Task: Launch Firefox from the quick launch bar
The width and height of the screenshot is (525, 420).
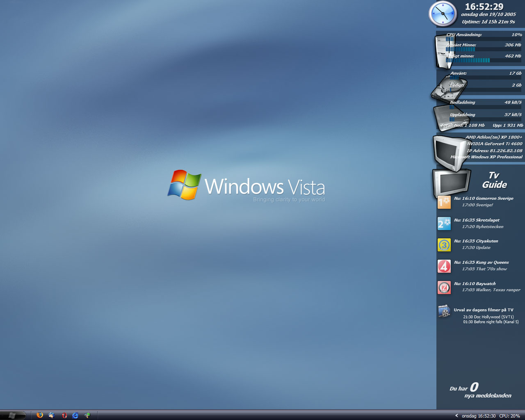Action: click(x=40, y=415)
